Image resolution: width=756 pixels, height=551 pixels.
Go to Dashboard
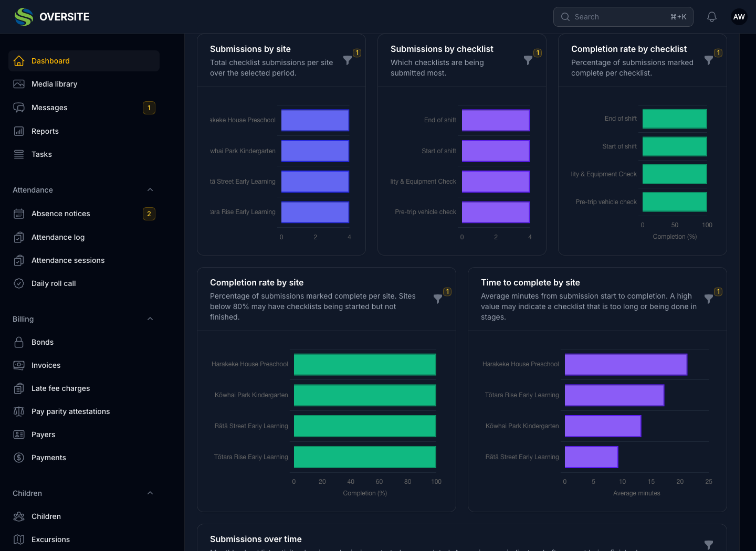(84, 61)
